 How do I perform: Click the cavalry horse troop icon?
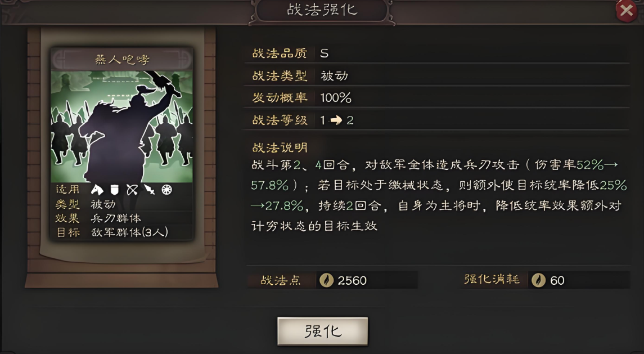tap(97, 190)
